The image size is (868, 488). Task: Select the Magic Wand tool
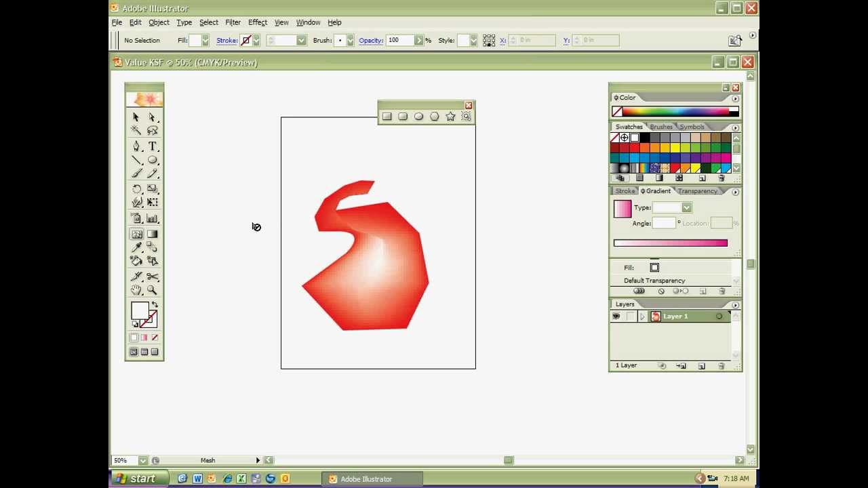pos(136,131)
